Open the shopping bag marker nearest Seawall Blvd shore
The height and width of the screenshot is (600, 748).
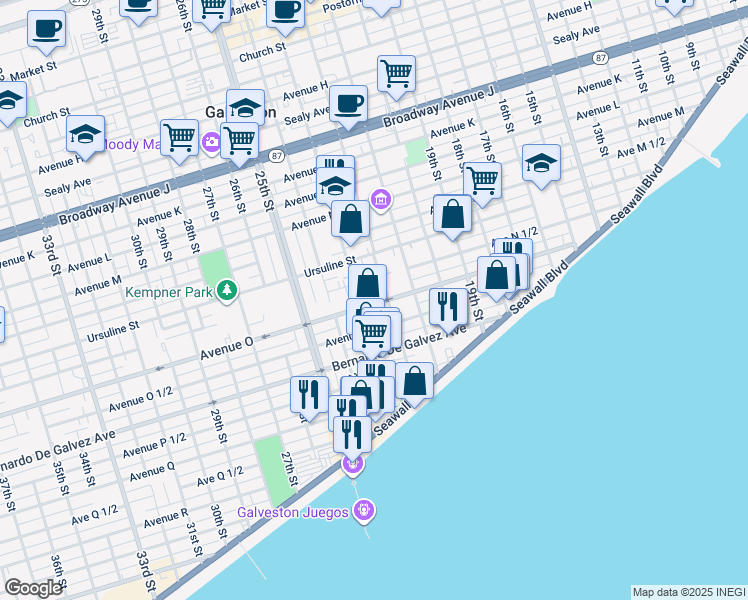click(x=415, y=381)
